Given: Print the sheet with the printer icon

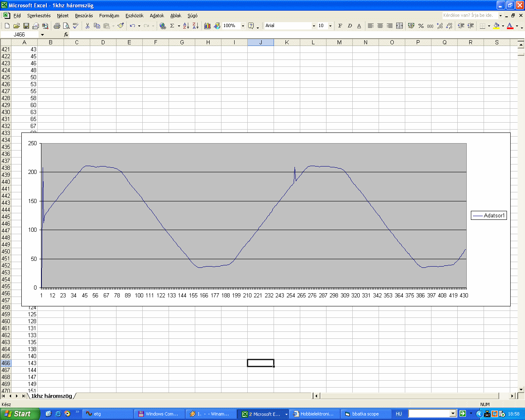Looking at the screenshot, I should click(x=57, y=26).
